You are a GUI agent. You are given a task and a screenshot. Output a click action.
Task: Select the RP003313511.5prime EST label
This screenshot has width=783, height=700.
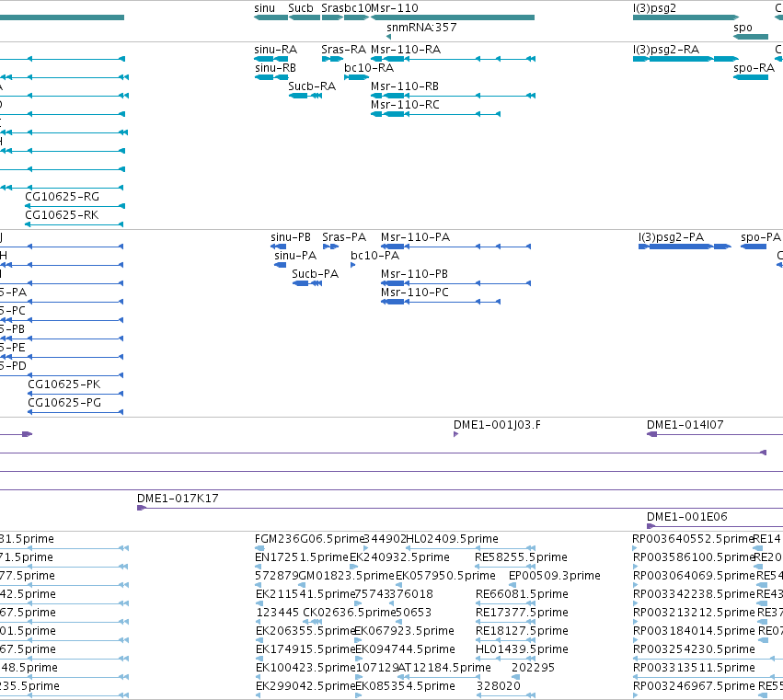(x=694, y=668)
